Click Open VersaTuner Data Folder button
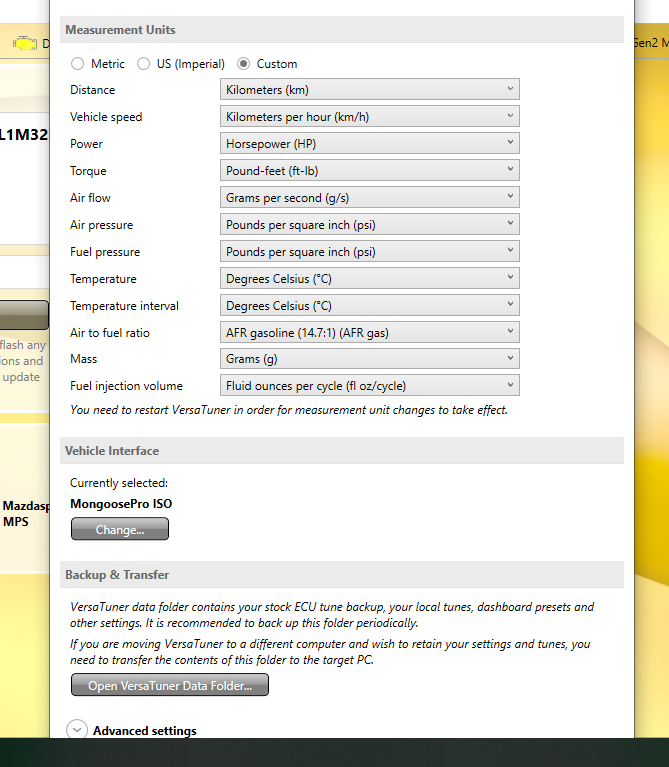 tap(170, 685)
